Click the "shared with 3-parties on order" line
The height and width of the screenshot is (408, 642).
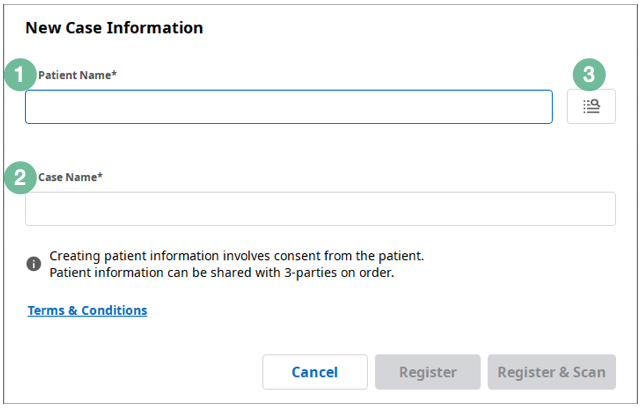pyautogui.click(x=222, y=272)
